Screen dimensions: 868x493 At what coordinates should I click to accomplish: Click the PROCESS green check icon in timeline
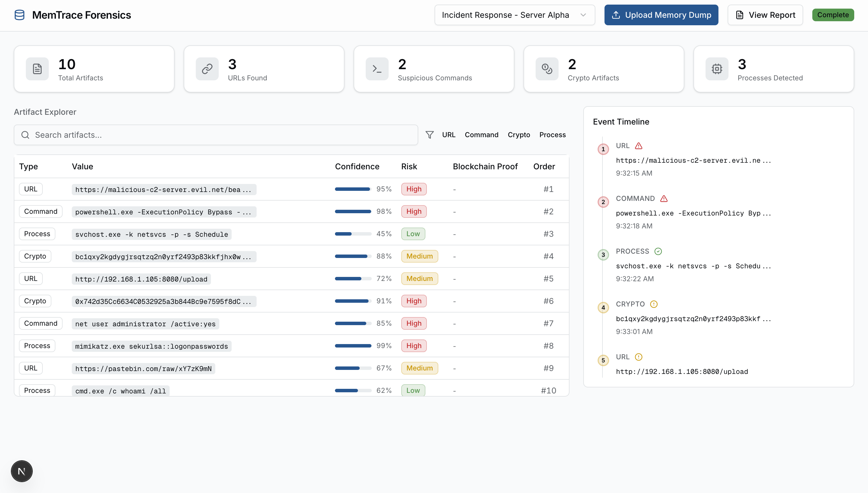point(658,252)
